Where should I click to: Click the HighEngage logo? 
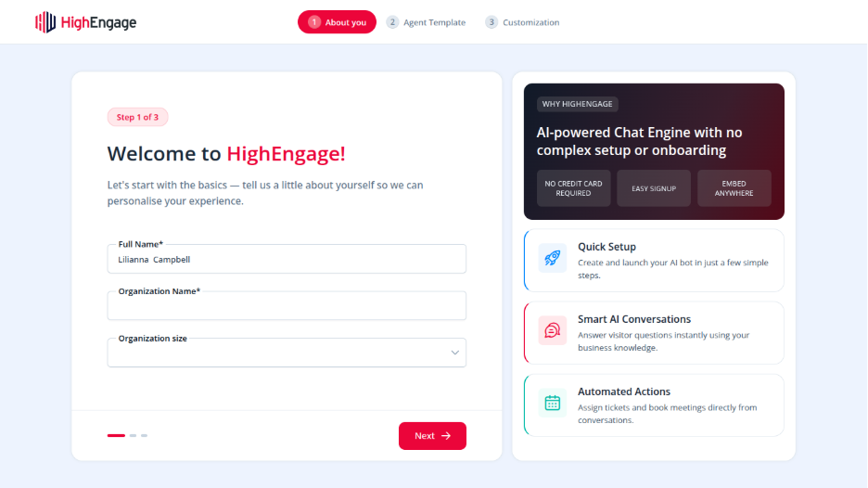[86, 22]
